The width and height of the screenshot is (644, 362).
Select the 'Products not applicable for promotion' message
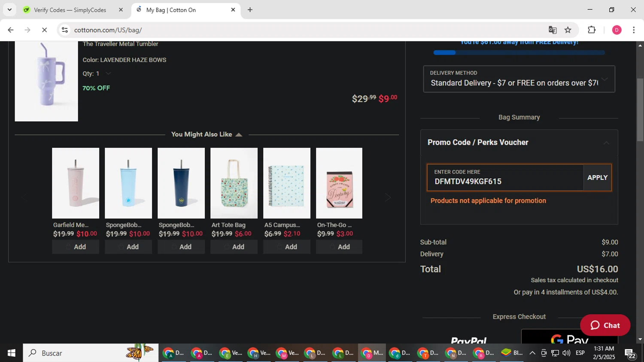[x=488, y=201]
